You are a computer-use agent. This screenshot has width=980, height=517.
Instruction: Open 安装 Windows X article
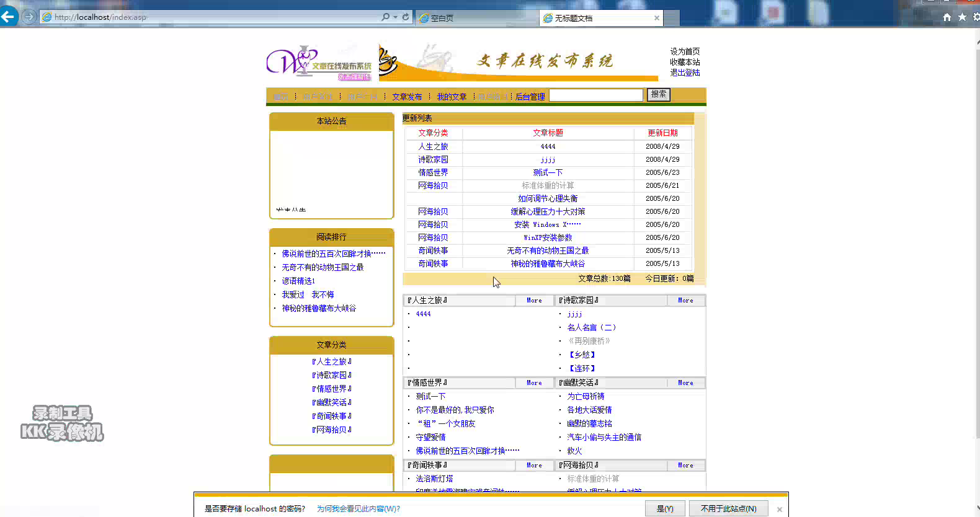pyautogui.click(x=548, y=225)
